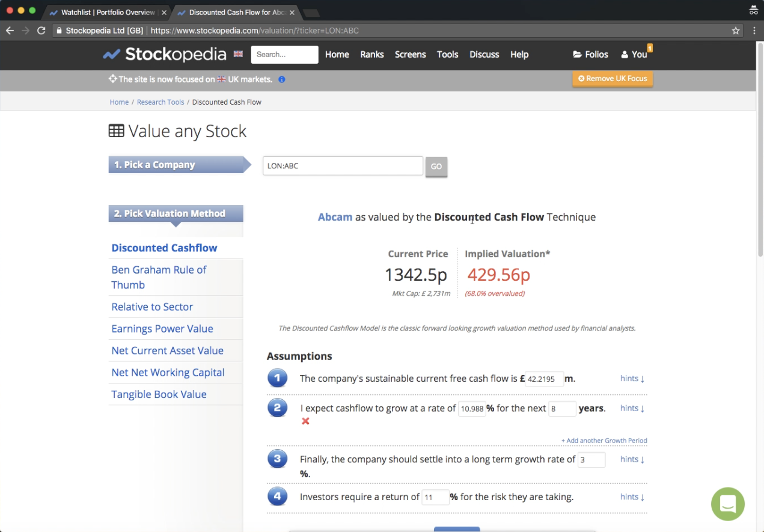Open the Screens menu
Screen dimensions: 764x532
tap(410, 54)
